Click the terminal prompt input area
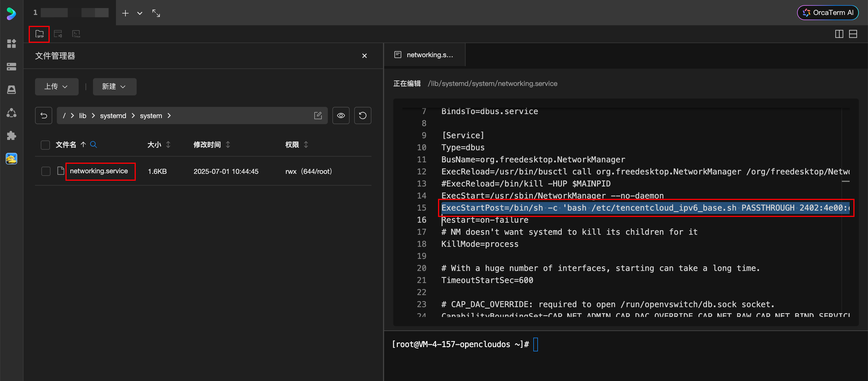This screenshot has height=381, width=868. pos(535,345)
